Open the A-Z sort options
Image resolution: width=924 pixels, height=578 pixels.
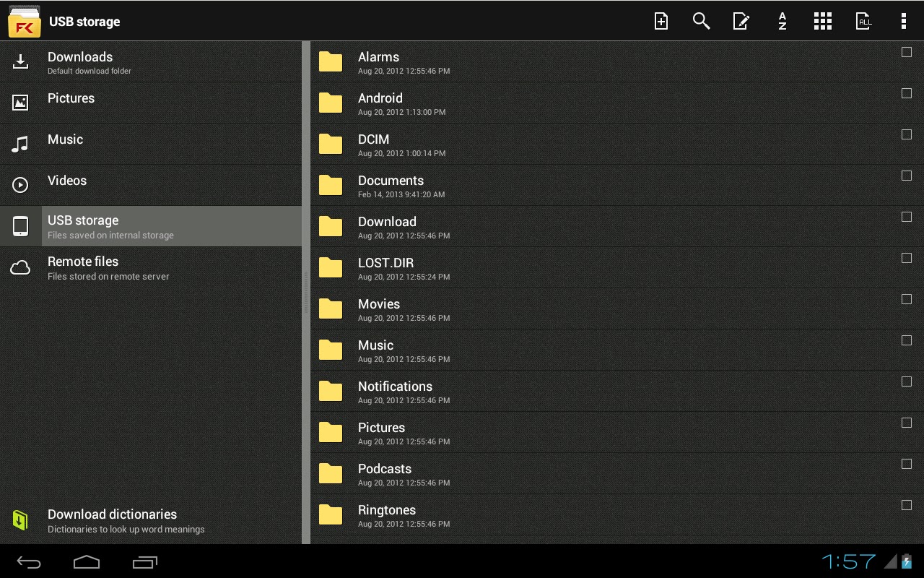click(782, 21)
